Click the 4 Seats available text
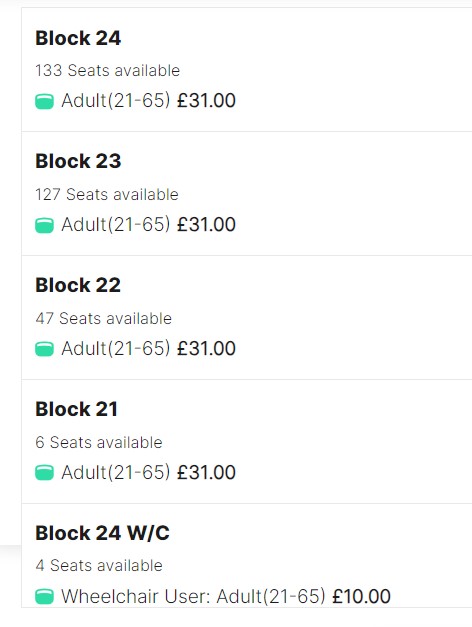The height and width of the screenshot is (627, 472). 99,565
